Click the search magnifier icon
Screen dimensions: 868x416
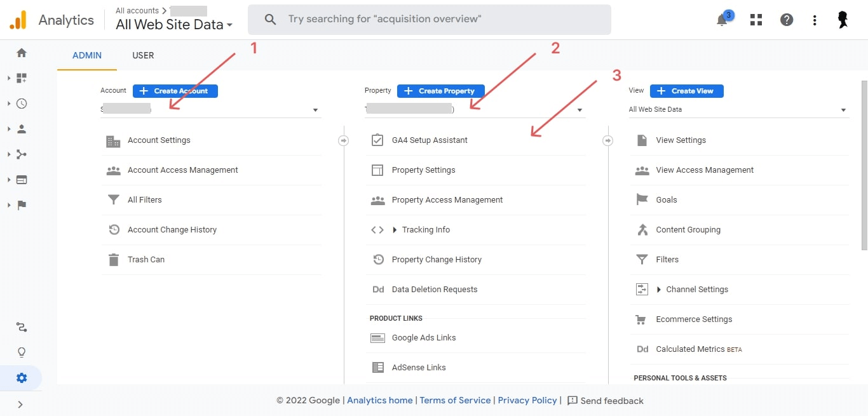pos(270,20)
